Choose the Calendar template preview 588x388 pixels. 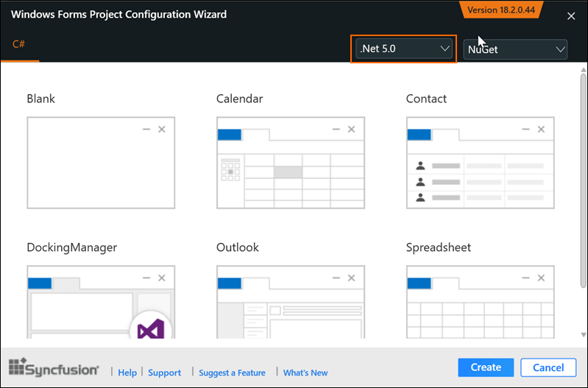[291, 162]
